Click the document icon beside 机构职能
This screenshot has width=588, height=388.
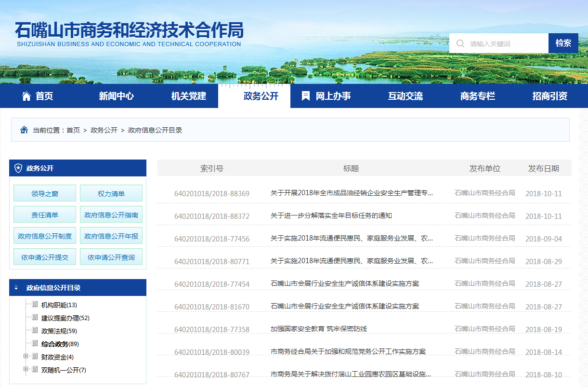click(35, 305)
